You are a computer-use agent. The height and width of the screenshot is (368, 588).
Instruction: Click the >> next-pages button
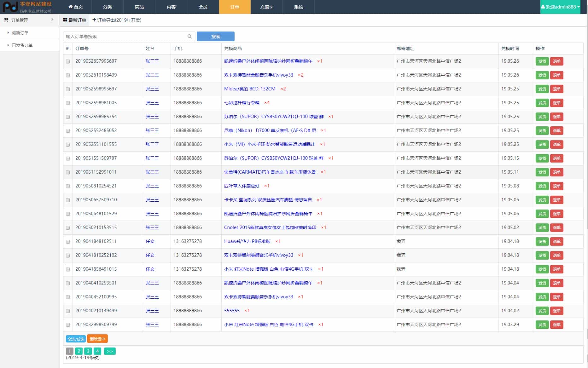pos(110,351)
